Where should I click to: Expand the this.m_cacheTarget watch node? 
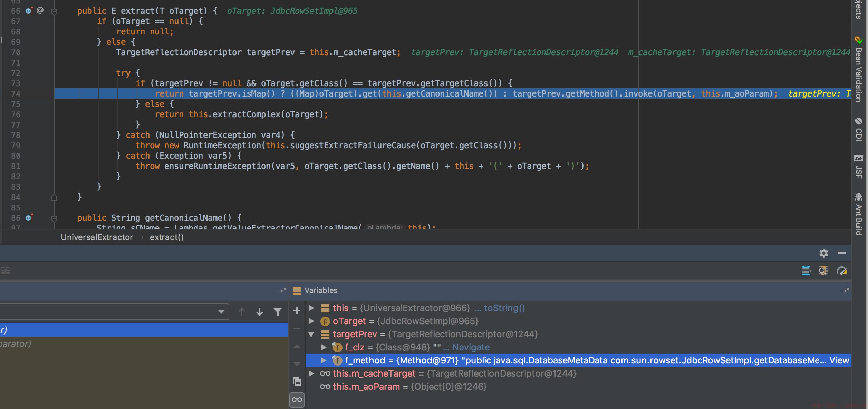[311, 373]
